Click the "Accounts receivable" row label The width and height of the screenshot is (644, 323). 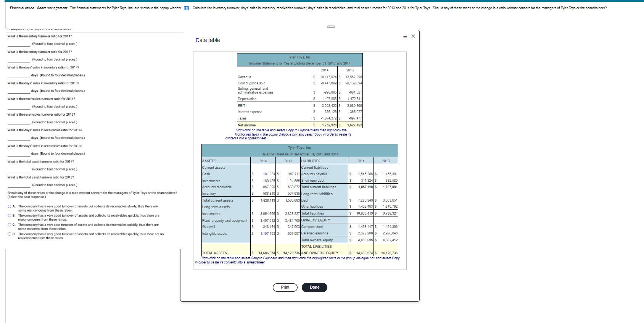pos(217,187)
